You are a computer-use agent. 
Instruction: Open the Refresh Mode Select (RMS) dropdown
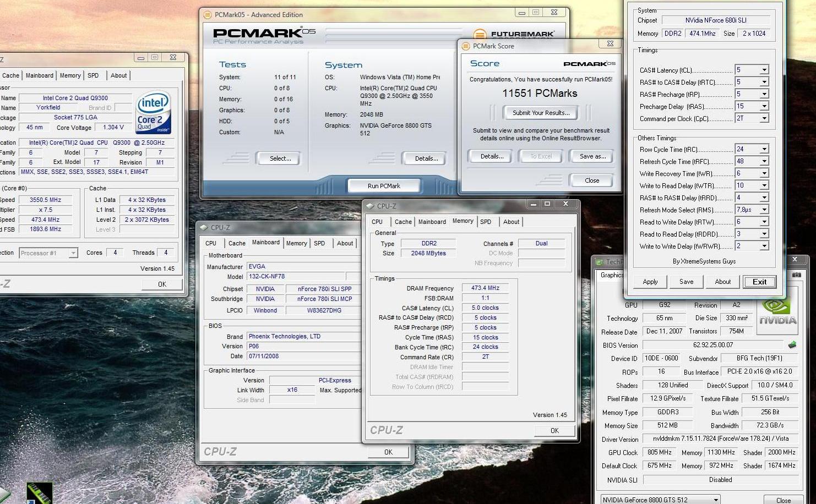tap(764, 210)
